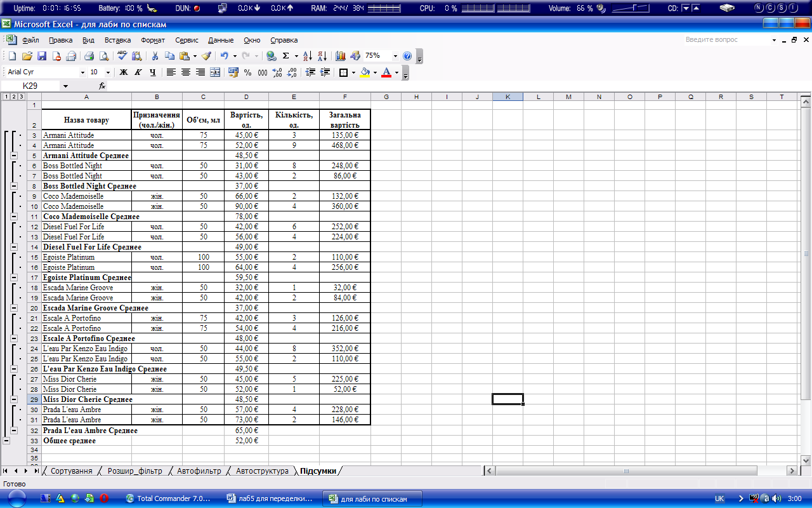Undo the last action with the Undo arrow
This screenshot has height=508, width=812.
(224, 56)
